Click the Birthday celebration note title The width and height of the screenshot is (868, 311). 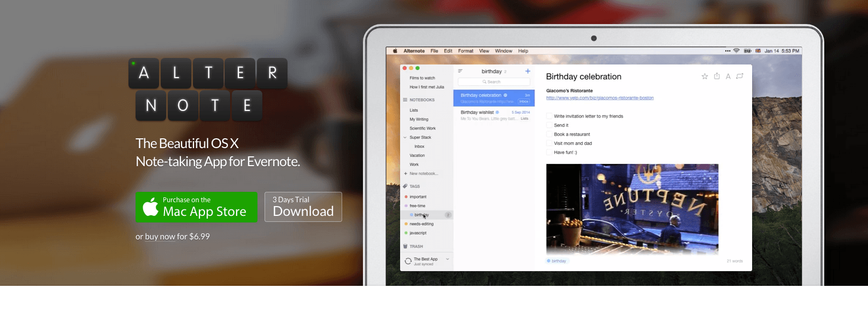pos(583,77)
